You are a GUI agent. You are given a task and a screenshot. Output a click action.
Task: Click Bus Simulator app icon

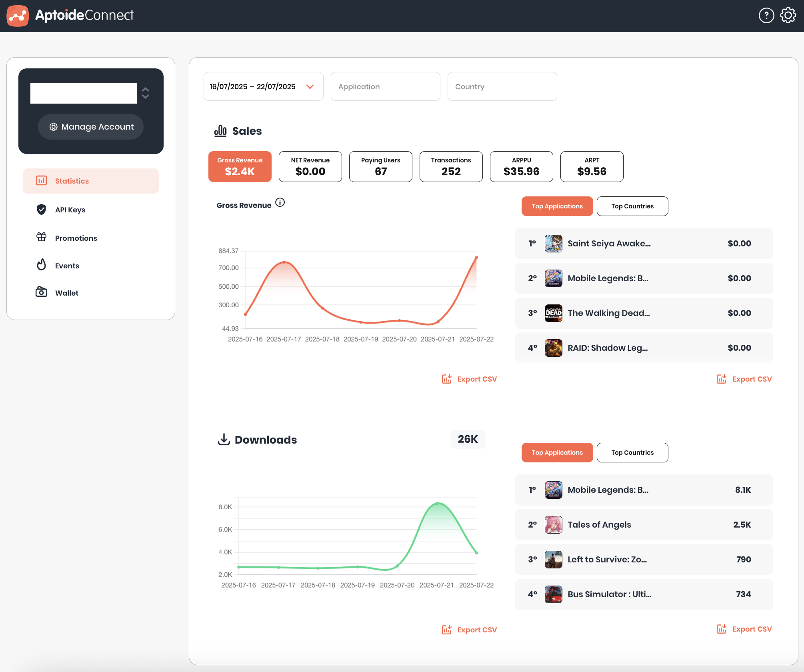point(554,594)
